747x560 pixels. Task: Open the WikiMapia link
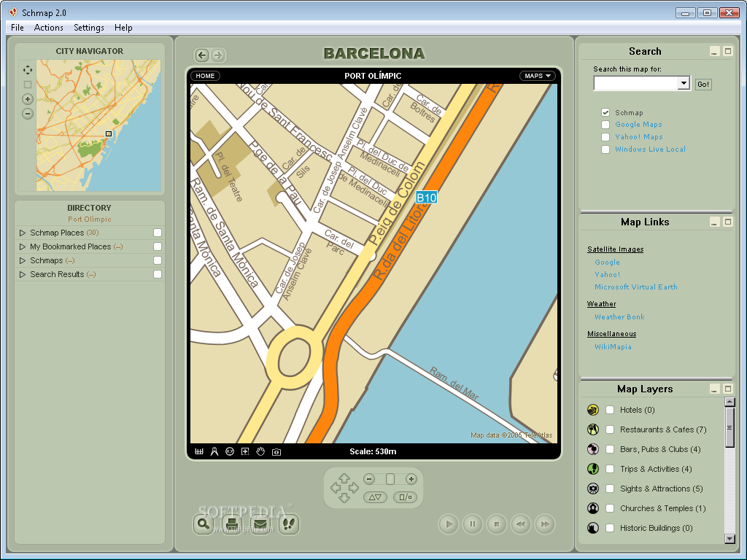613,347
